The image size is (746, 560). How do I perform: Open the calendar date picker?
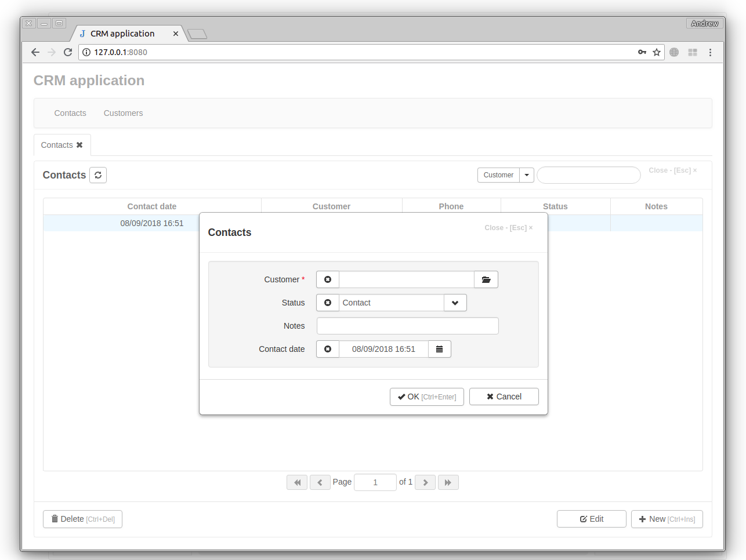(x=440, y=349)
